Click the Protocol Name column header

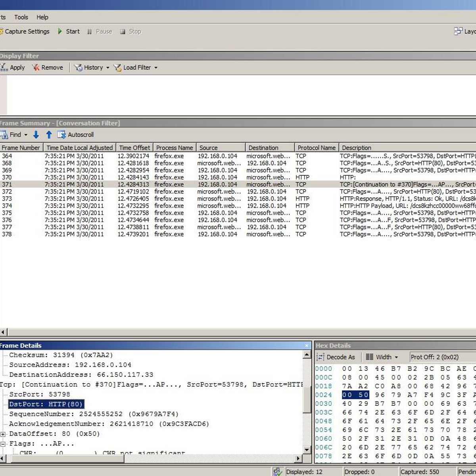click(x=317, y=148)
